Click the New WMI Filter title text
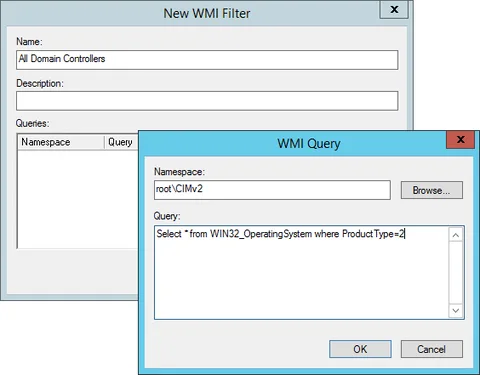Viewport: 480px width, 375px height. click(x=207, y=13)
